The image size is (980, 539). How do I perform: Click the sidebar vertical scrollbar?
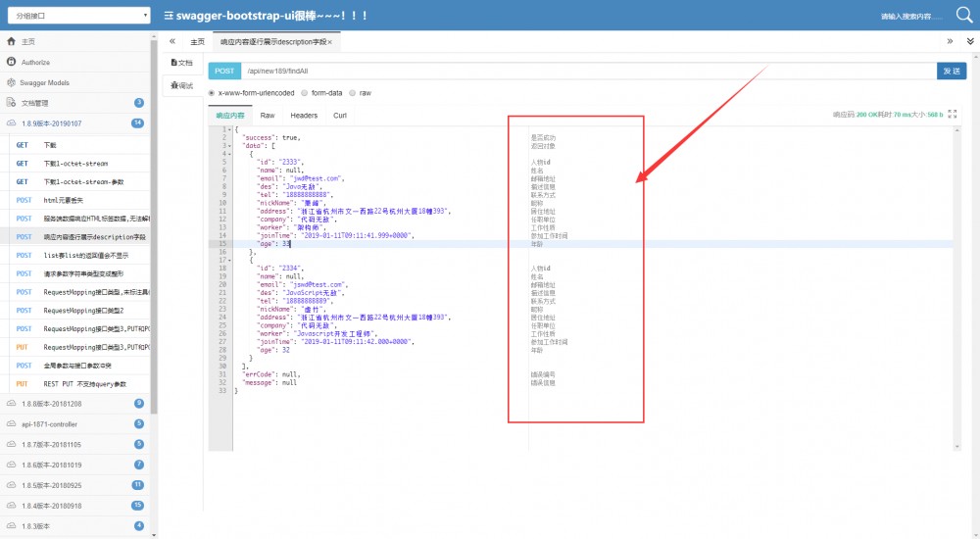[154, 225]
